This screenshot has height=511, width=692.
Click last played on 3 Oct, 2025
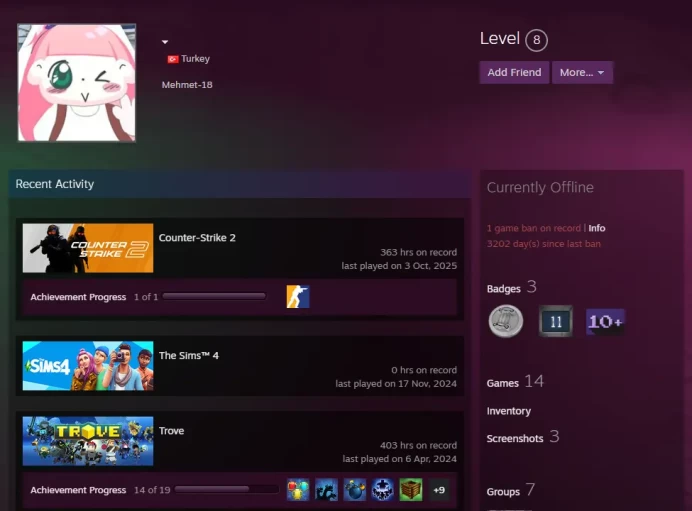pos(399,266)
